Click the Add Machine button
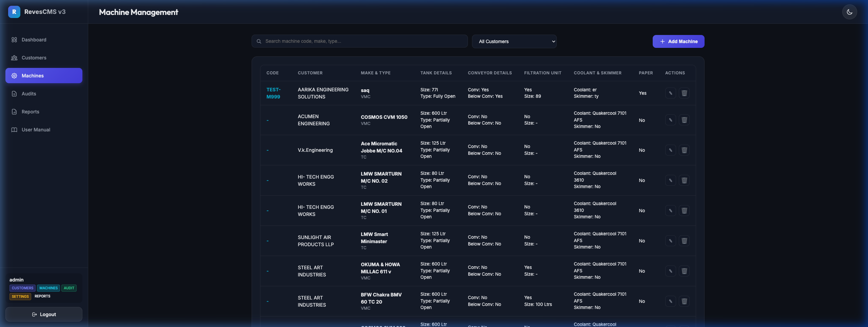 678,41
